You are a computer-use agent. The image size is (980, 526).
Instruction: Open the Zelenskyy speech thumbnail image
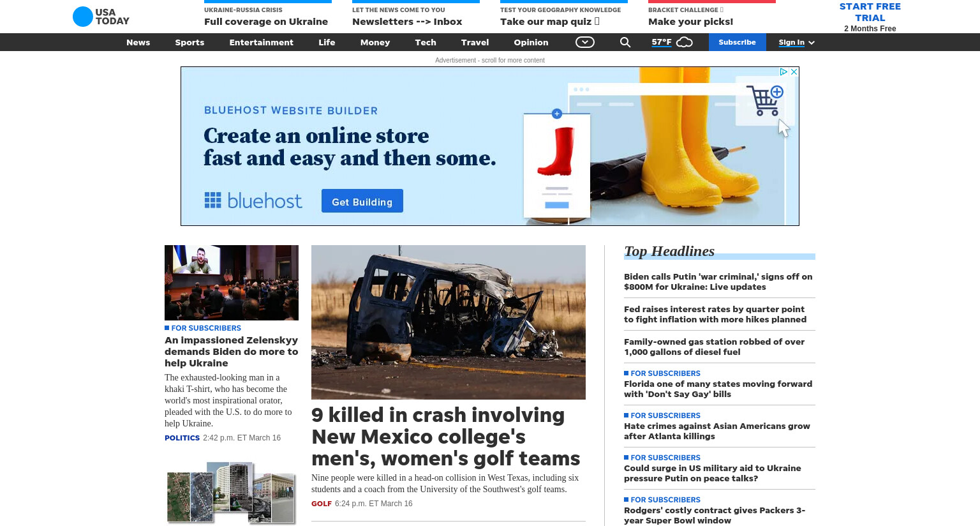[x=232, y=283]
